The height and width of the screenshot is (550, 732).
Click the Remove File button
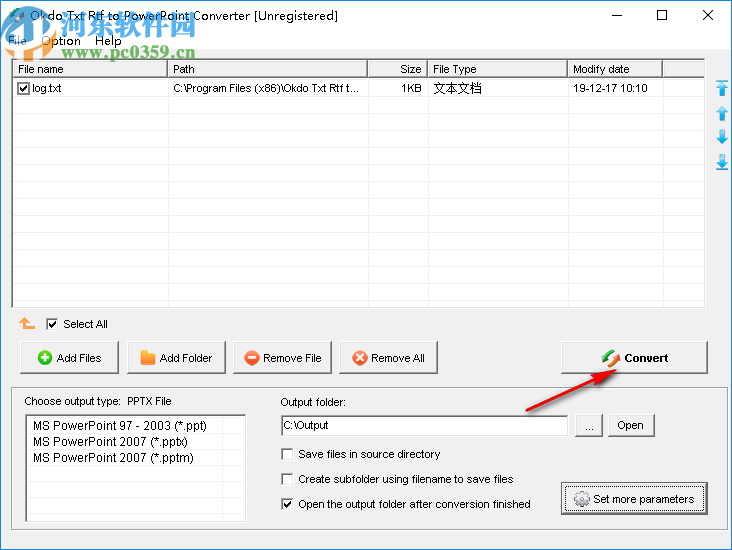tap(282, 358)
